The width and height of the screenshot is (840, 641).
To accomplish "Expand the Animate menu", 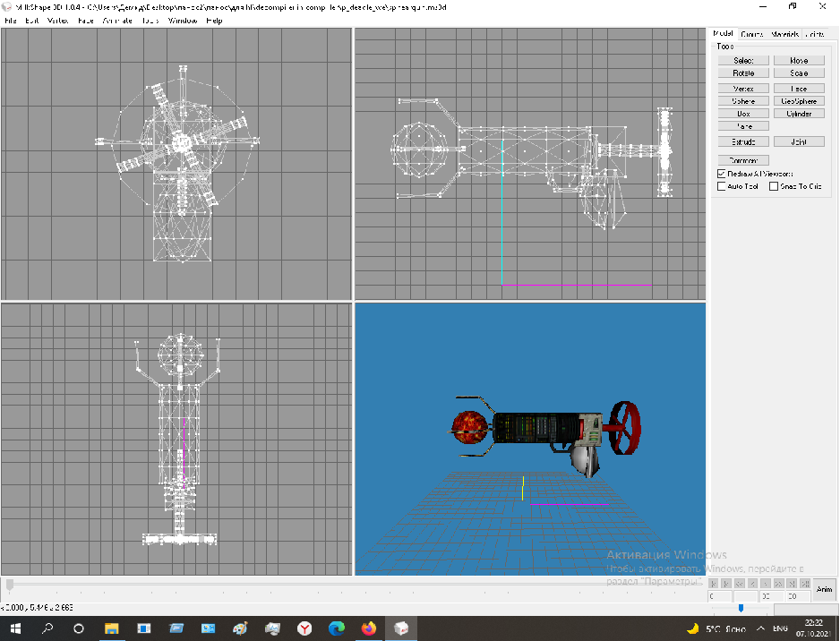I will tap(116, 20).
